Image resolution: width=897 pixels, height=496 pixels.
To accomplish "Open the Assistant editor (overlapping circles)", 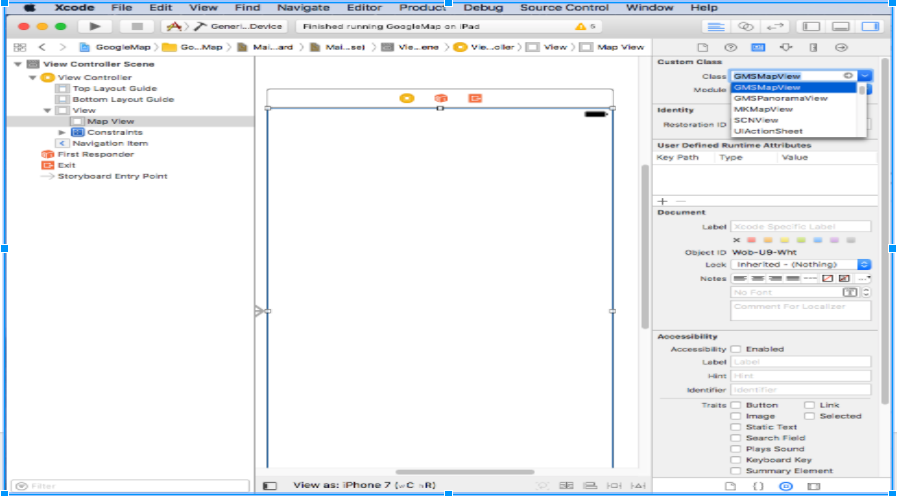I will tap(746, 27).
